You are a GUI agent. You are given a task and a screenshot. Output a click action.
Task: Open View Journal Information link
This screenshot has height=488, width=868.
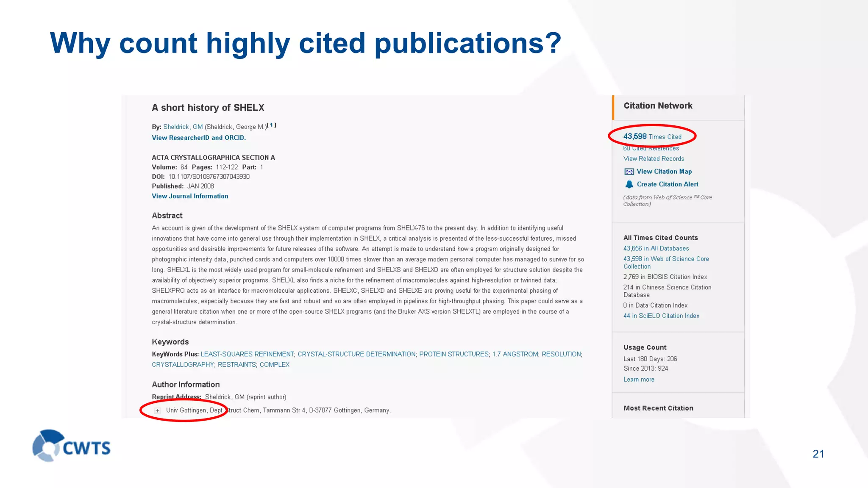(190, 196)
